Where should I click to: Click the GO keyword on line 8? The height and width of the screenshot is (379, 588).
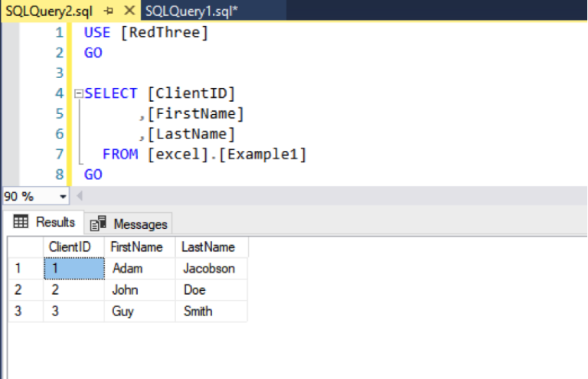[93, 175]
